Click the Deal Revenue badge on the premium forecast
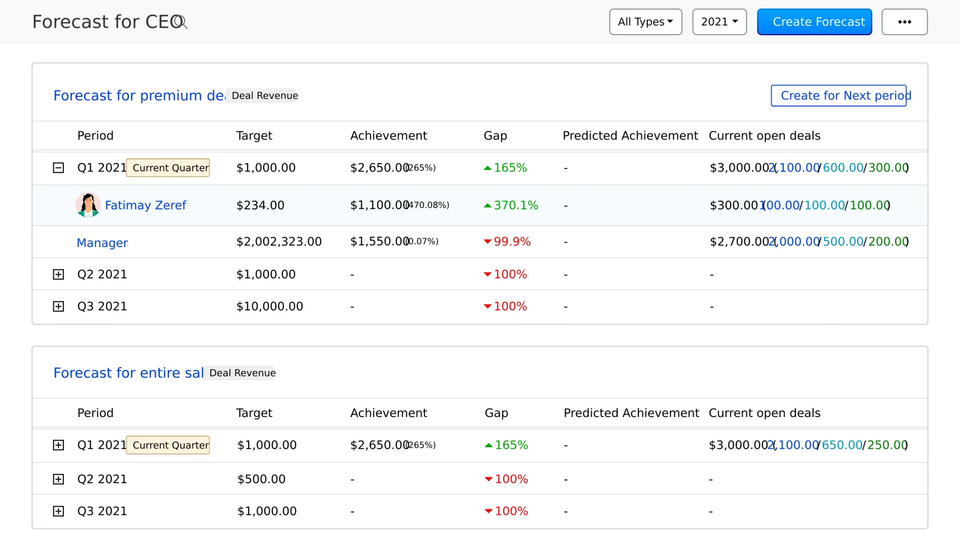The width and height of the screenshot is (960, 560). coord(263,95)
